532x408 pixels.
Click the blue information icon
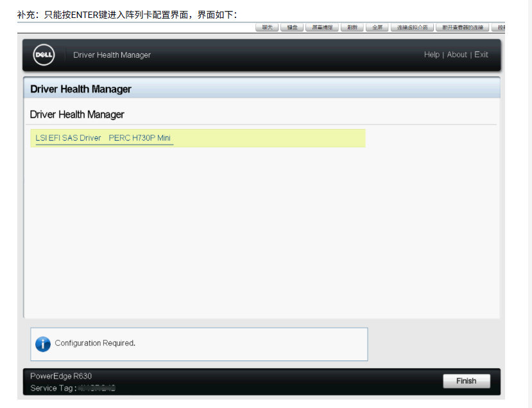tap(43, 344)
